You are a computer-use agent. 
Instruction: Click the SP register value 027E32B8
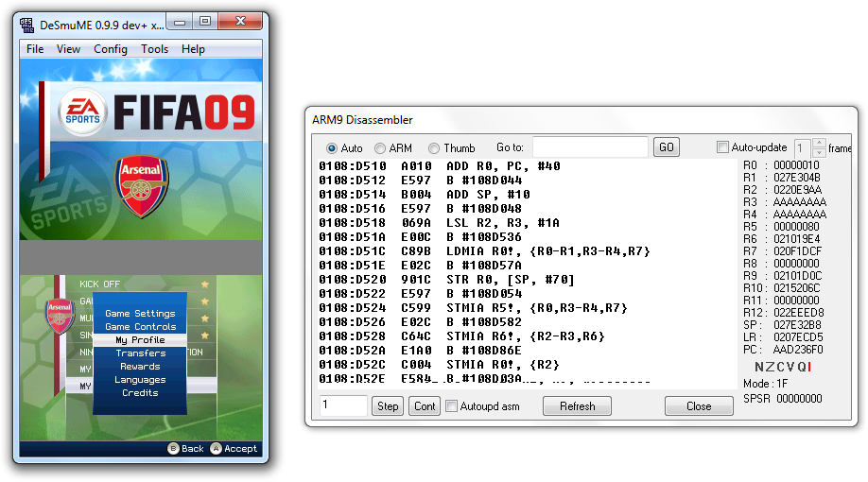[797, 325]
